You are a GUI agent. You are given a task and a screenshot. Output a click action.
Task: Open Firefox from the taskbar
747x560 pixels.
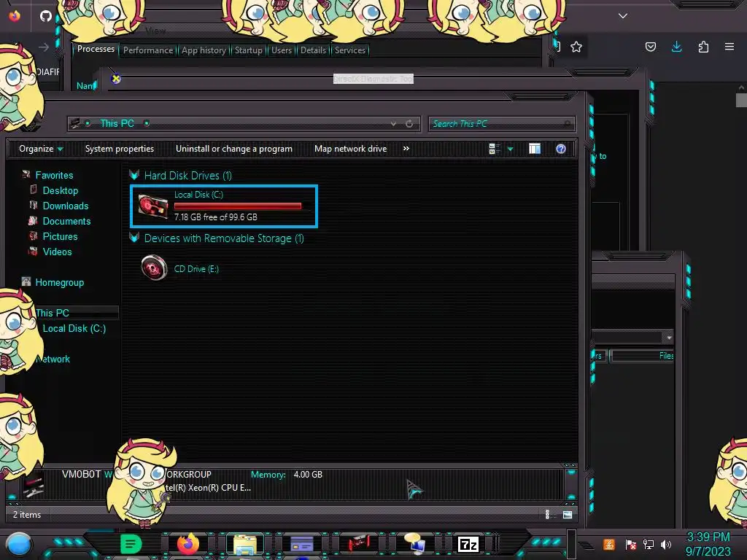pos(187,544)
